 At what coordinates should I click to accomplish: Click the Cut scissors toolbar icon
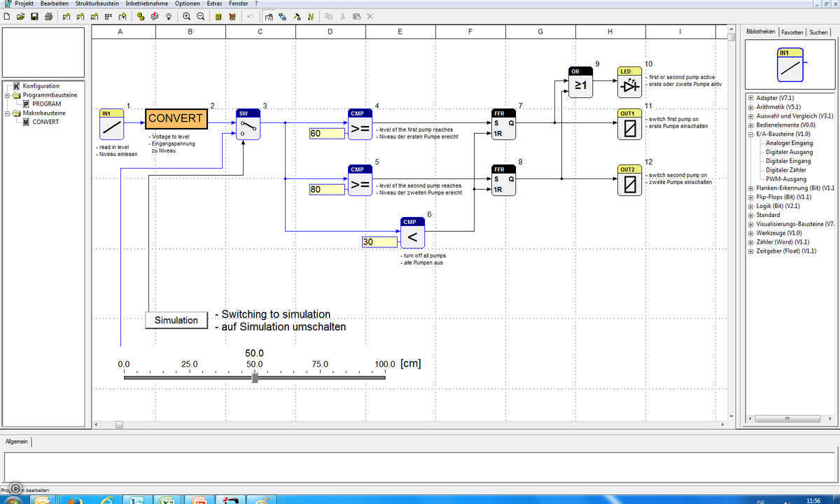coord(343,16)
